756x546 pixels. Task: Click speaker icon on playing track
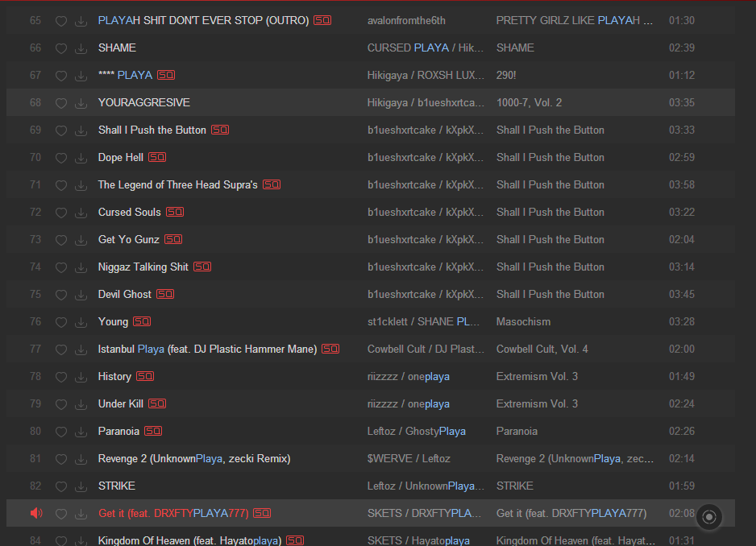click(x=35, y=514)
